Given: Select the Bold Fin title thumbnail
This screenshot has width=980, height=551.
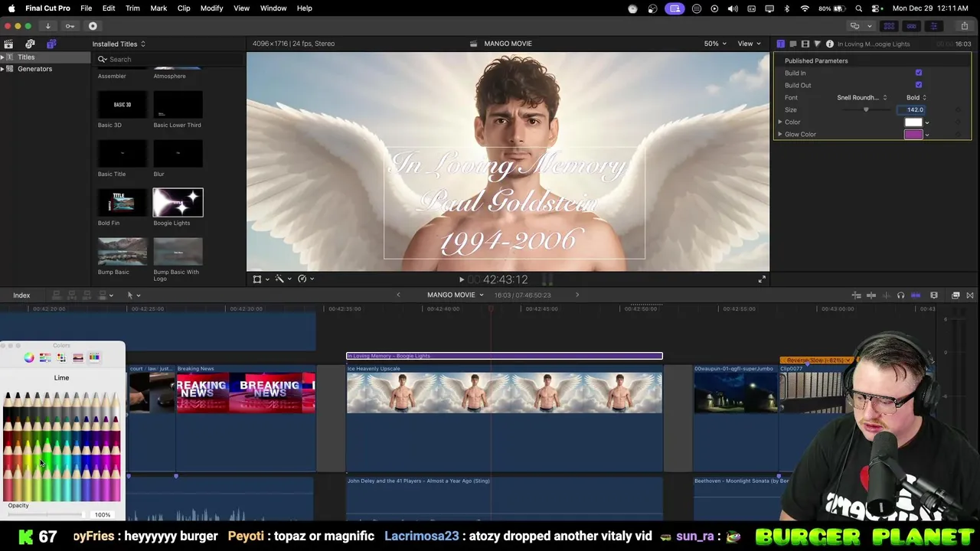Looking at the screenshot, I should (x=122, y=202).
